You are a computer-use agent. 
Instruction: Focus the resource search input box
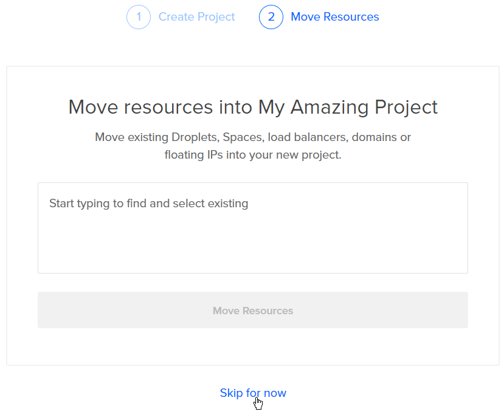click(x=253, y=228)
